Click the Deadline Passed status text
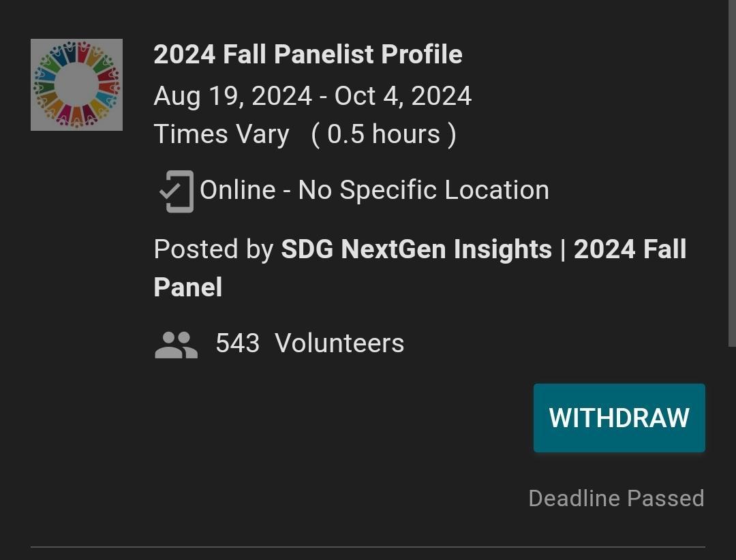 click(616, 499)
